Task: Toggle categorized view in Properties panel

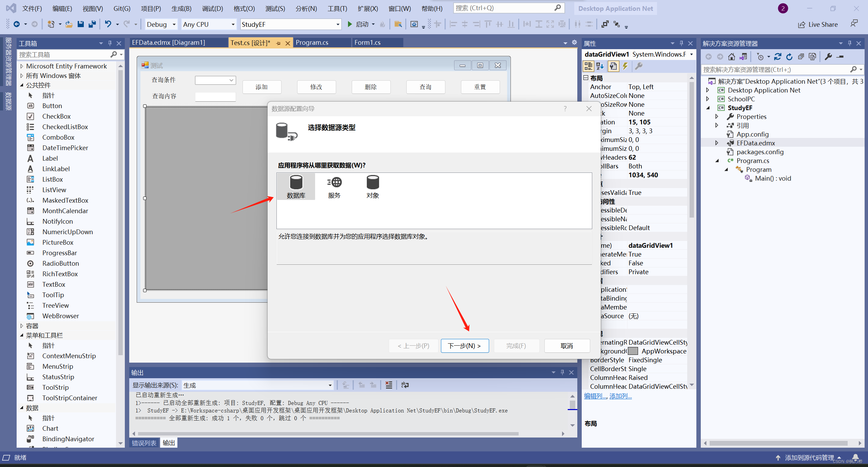Action: pos(588,66)
